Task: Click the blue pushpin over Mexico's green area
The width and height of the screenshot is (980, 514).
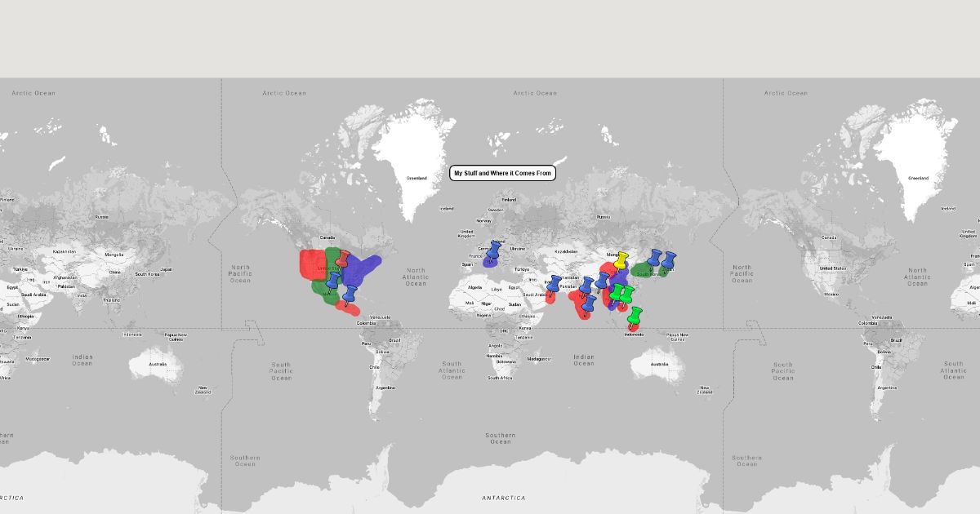Action: coord(333,280)
